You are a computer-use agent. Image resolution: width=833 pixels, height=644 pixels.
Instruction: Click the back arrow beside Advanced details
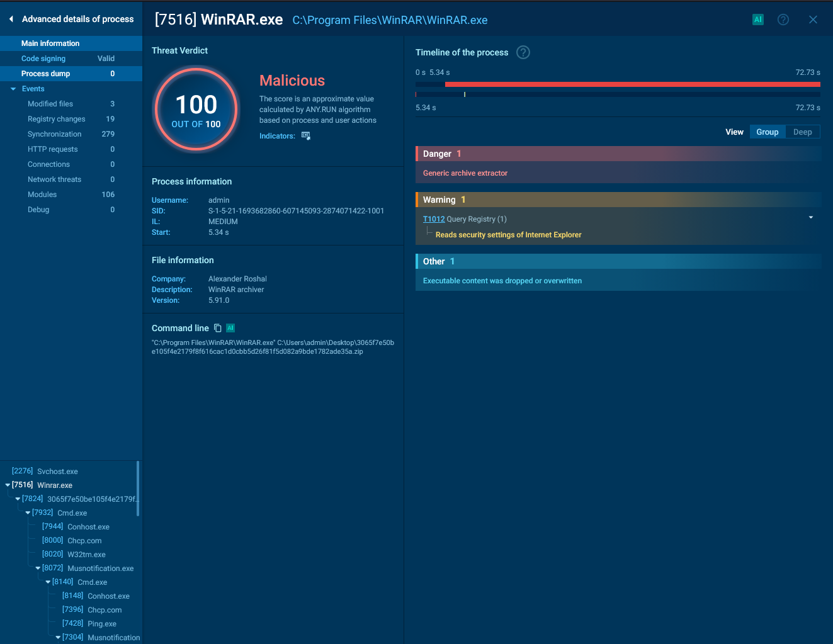[x=11, y=20]
